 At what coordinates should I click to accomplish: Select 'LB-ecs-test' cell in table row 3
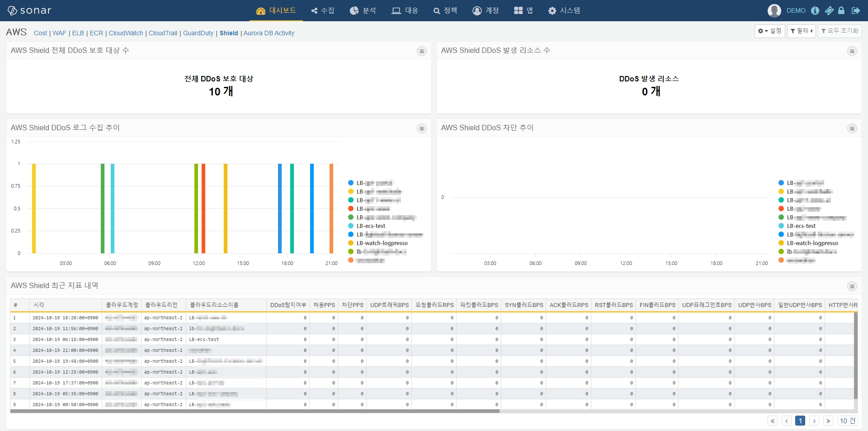[x=226, y=340]
